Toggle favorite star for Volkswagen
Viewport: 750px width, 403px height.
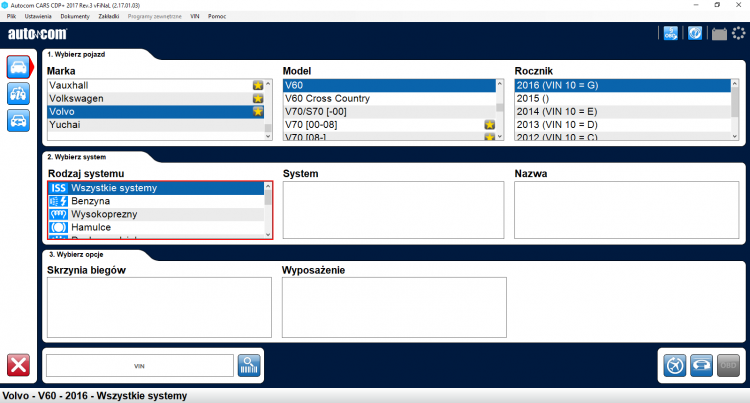click(x=257, y=99)
